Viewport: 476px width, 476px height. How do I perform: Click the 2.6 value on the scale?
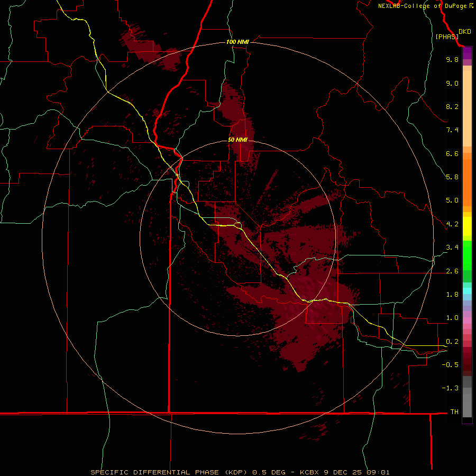(452, 271)
